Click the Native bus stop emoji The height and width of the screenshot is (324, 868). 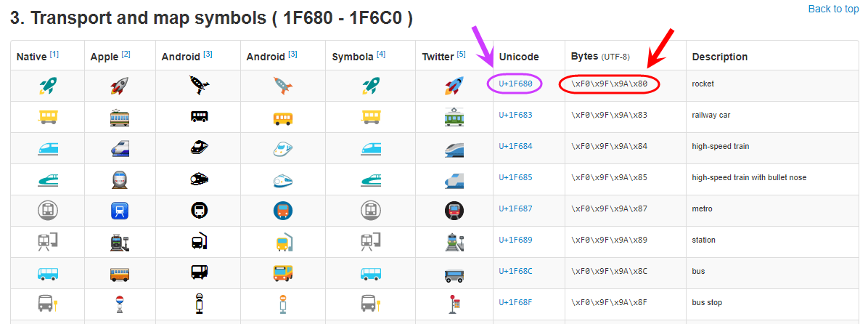coord(48,303)
